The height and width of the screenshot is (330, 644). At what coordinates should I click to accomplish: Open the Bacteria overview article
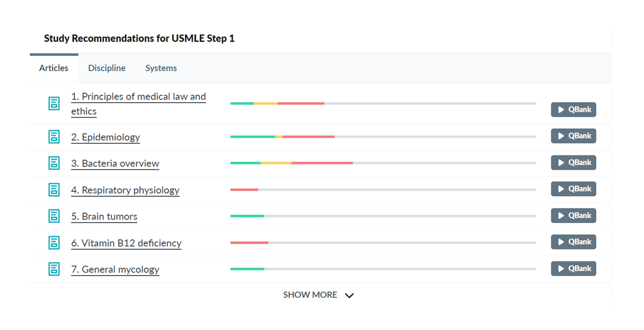(115, 164)
